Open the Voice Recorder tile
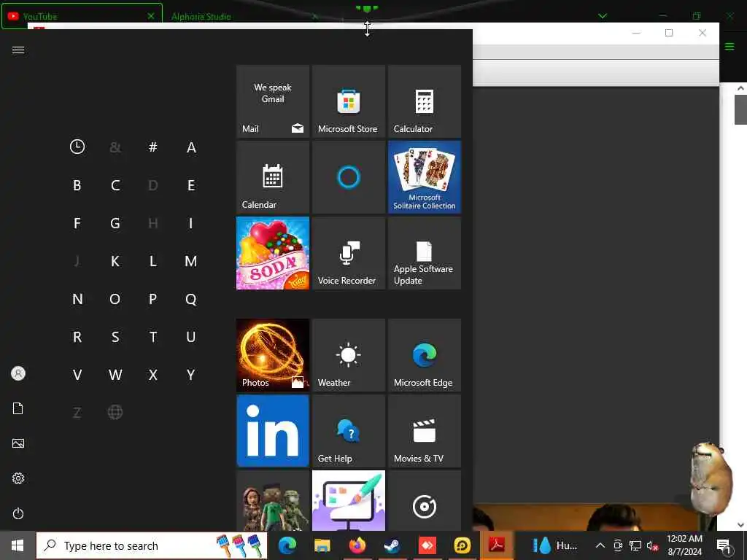 pyautogui.click(x=348, y=253)
